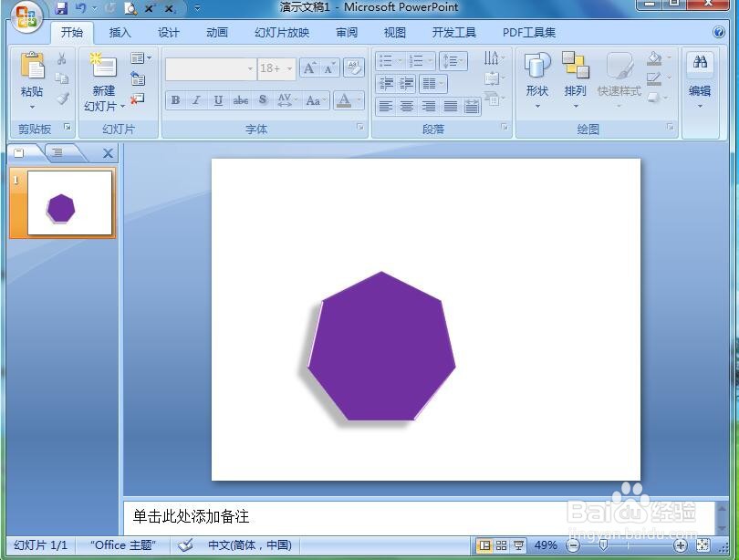Screen dimensions: 739x560
Task: Click the 49% zoom level button
Action: (546, 544)
